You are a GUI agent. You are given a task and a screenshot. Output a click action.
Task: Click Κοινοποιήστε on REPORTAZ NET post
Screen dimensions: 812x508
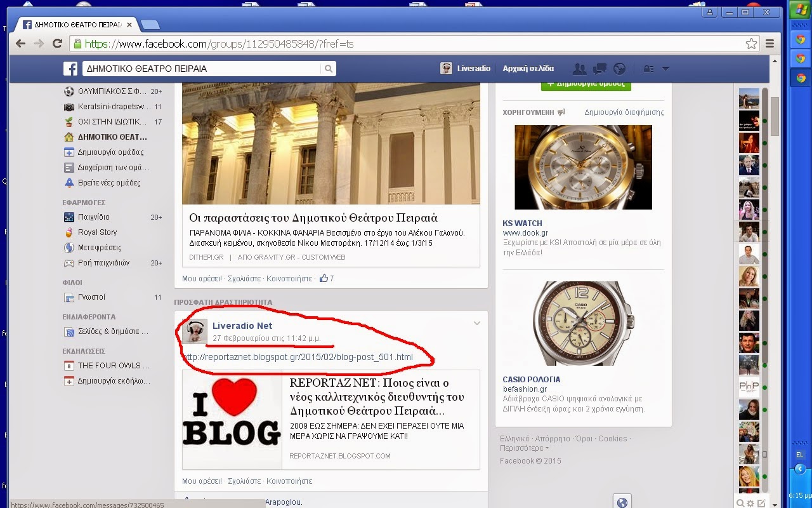[289, 481]
